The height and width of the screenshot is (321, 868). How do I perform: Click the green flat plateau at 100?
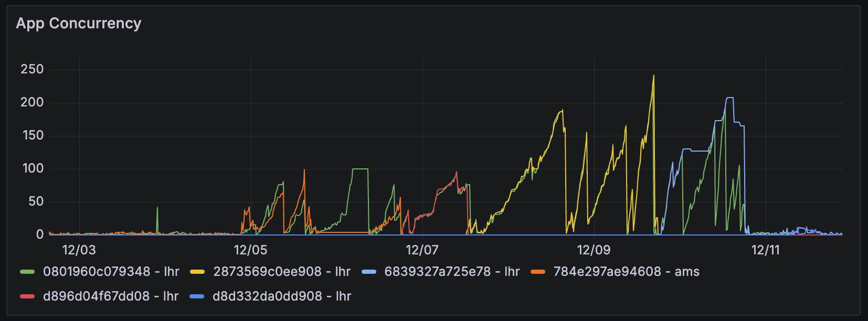[360, 169]
